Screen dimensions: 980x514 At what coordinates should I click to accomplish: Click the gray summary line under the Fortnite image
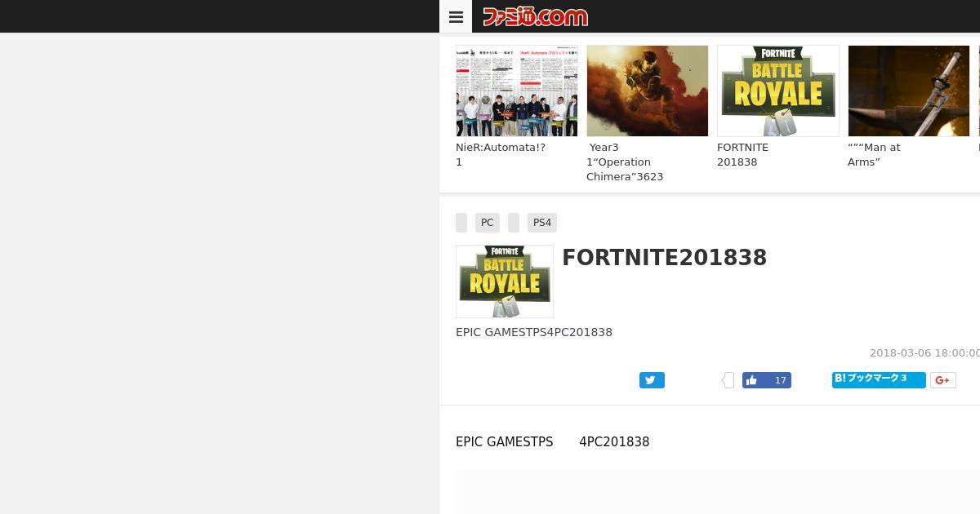click(x=534, y=332)
